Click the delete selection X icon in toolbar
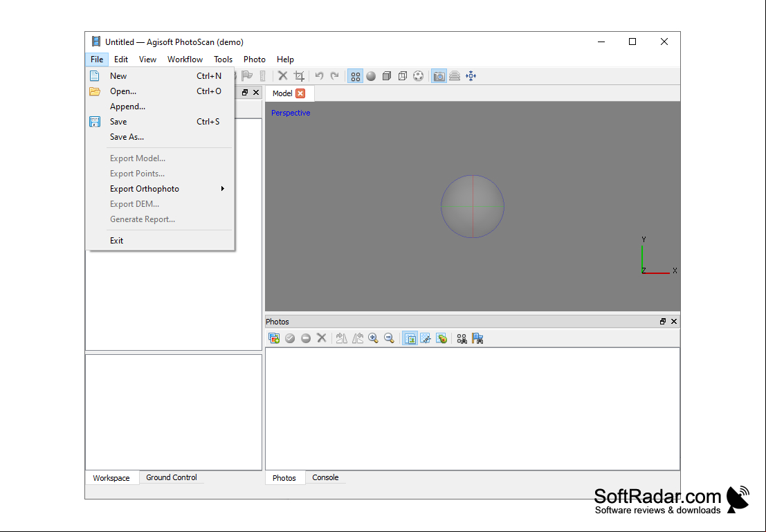 [283, 75]
